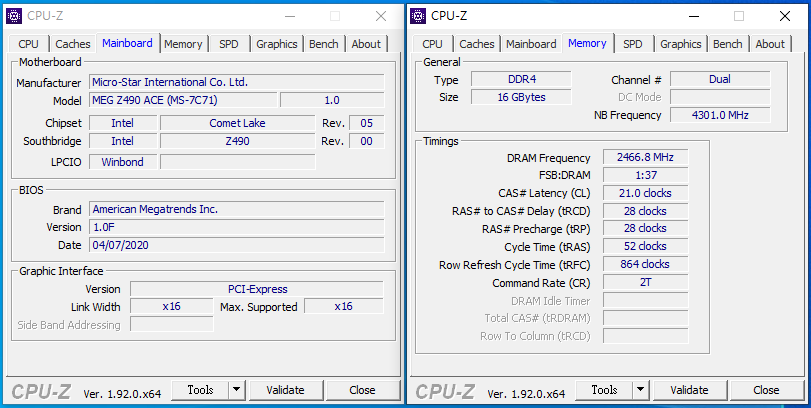Click the Link Width field showing x16
The image size is (811, 408).
tap(171, 306)
